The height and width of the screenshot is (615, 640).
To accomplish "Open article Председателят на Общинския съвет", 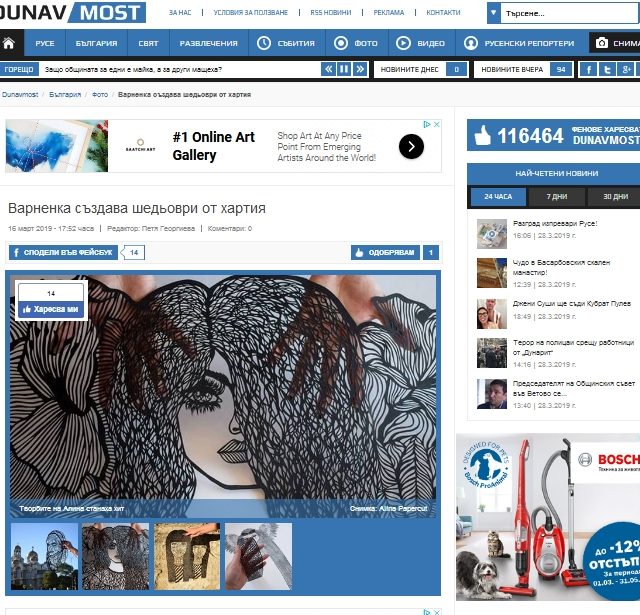I will point(573,388).
